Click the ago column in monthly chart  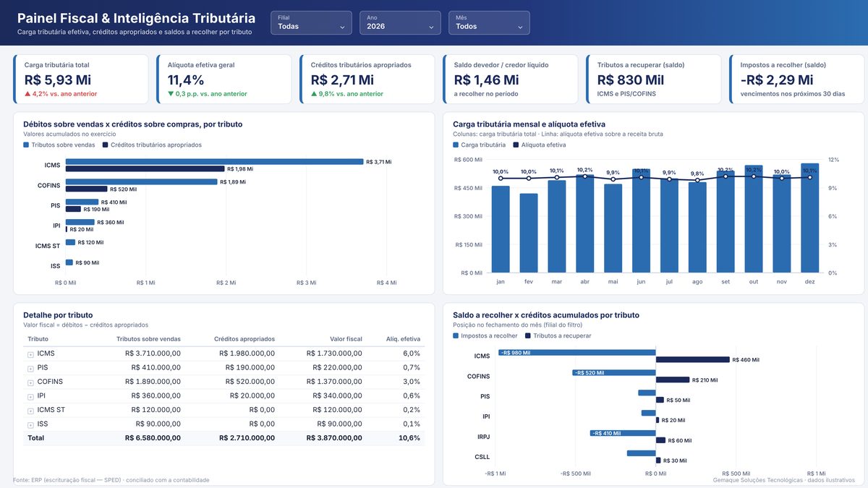[x=697, y=228]
